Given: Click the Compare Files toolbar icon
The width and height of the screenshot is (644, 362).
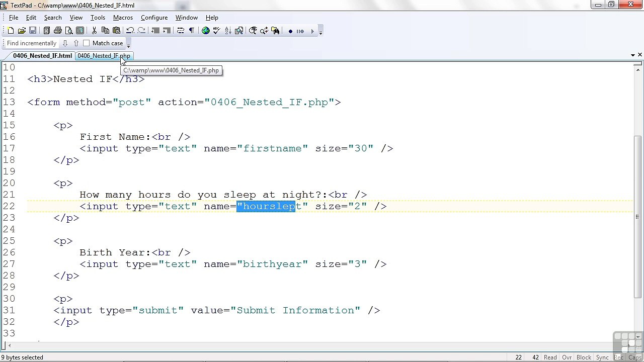Looking at the screenshot, I should pos(239,31).
